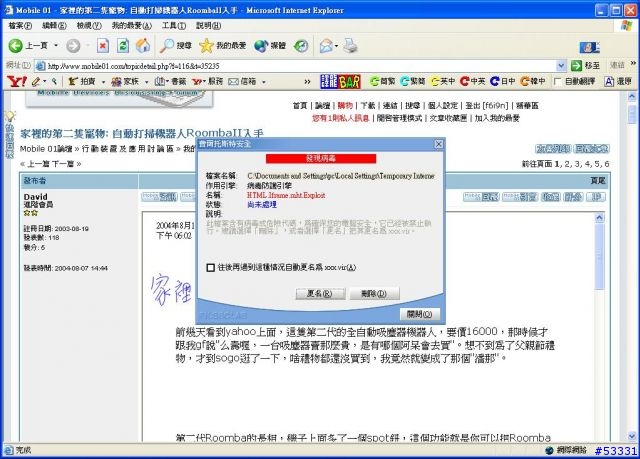Open the 說明(H) menu
This screenshot has width=640, height=459.
pyautogui.click(x=208, y=26)
